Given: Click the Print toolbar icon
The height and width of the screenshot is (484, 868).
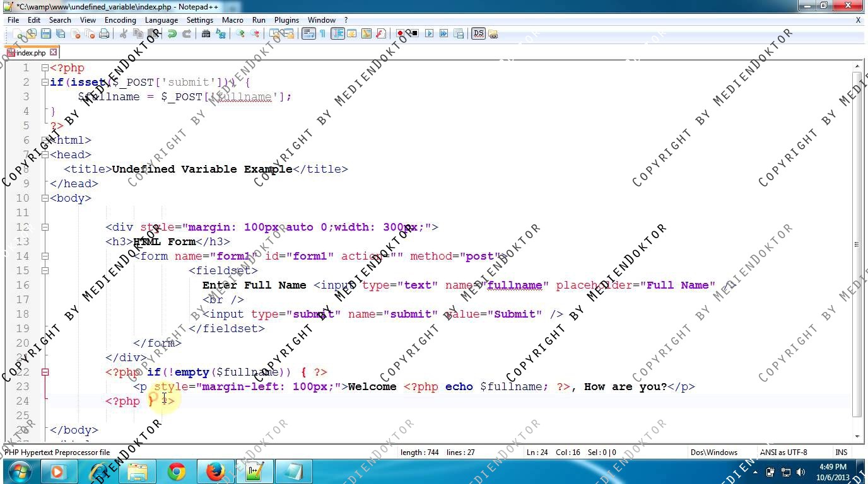Looking at the screenshot, I should [104, 34].
